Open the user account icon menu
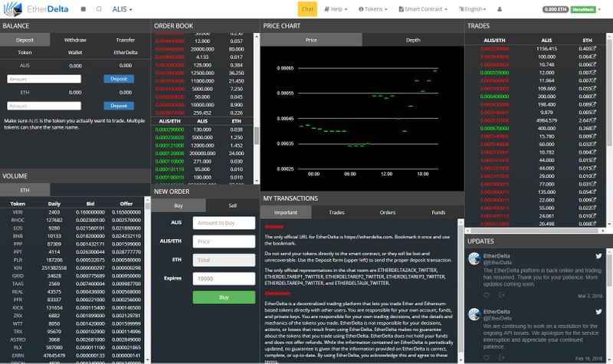This screenshot has height=364, width=613. (500, 9)
